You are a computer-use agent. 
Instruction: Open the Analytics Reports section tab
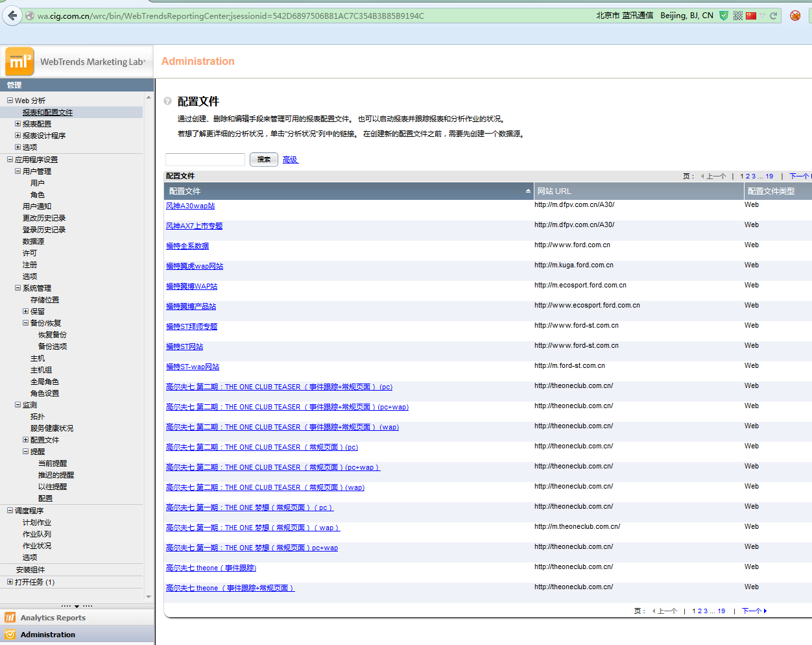tap(77, 618)
